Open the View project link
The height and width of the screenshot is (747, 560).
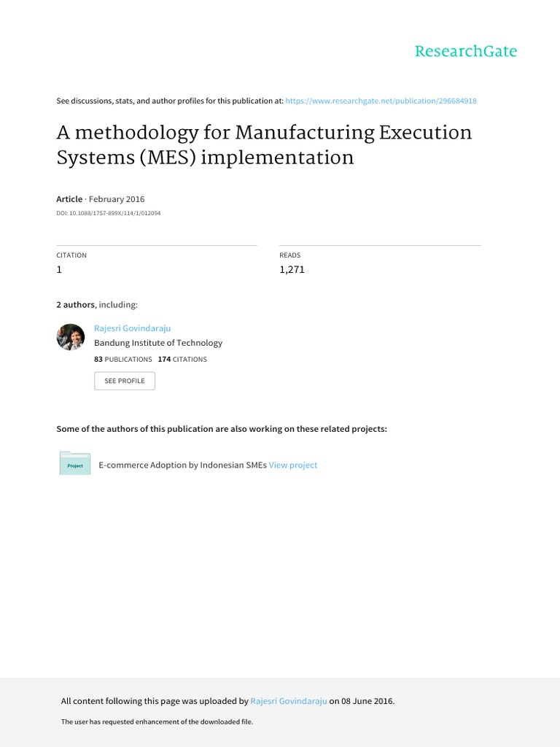click(x=293, y=465)
